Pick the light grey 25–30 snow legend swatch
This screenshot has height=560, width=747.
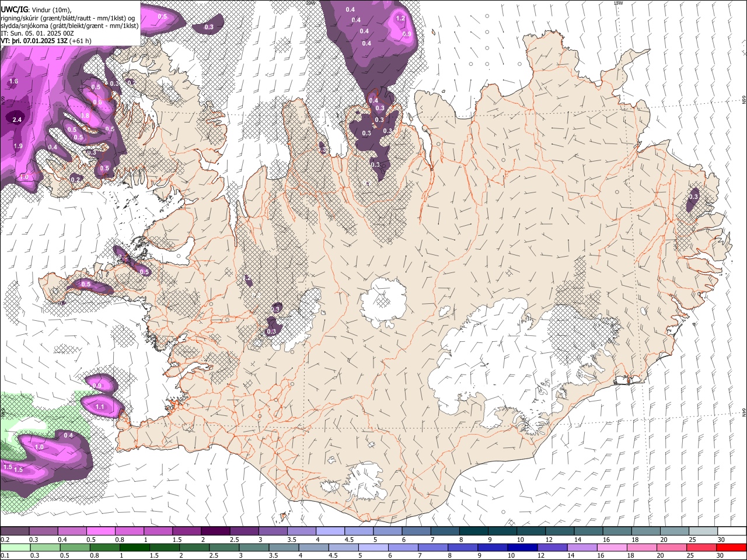(x=703, y=531)
